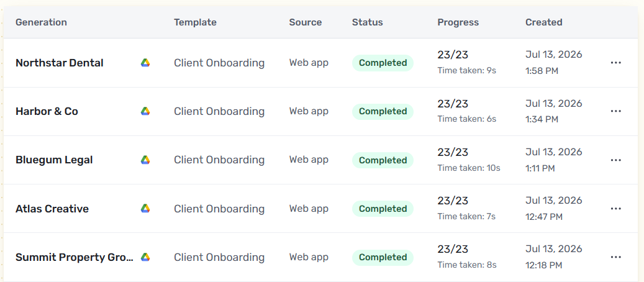Click the Completed badge for Summit Property row
The image size is (644, 282).
(383, 257)
